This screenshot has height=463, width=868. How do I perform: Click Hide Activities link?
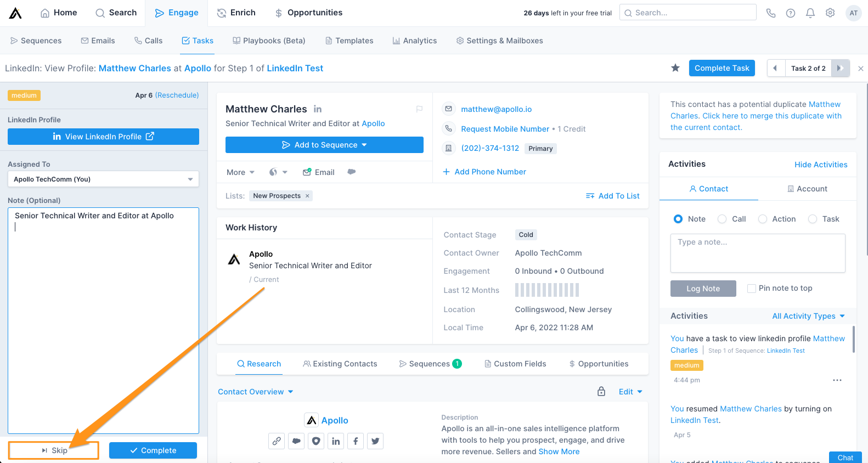click(821, 165)
